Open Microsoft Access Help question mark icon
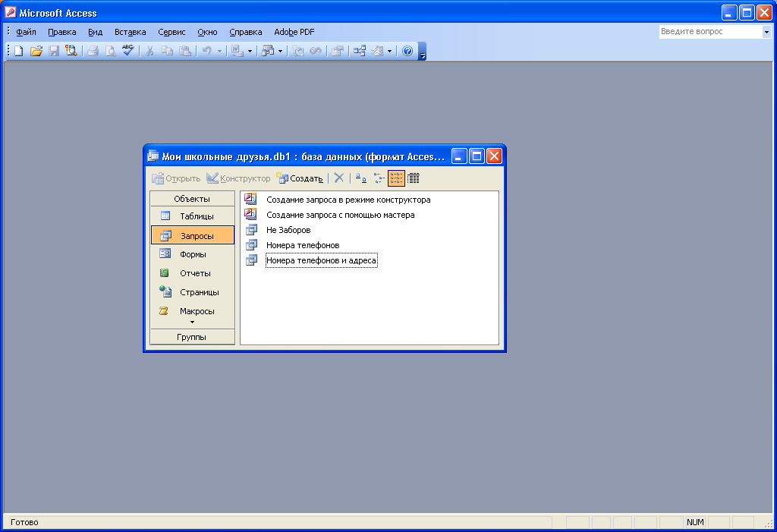The image size is (777, 532). [x=407, y=51]
